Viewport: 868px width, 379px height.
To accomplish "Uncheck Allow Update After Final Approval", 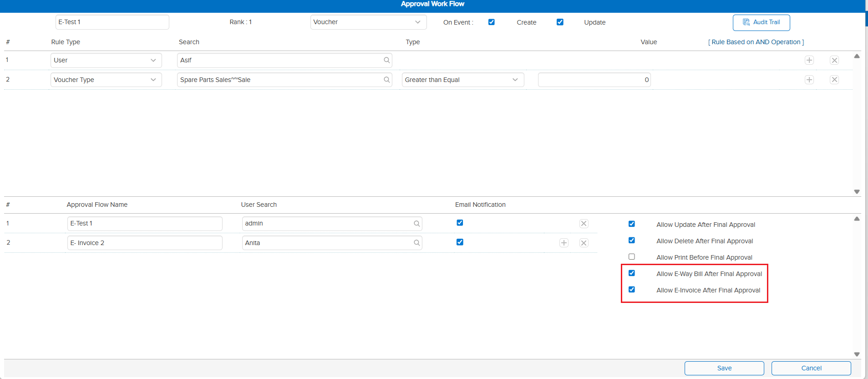I will click(x=632, y=224).
